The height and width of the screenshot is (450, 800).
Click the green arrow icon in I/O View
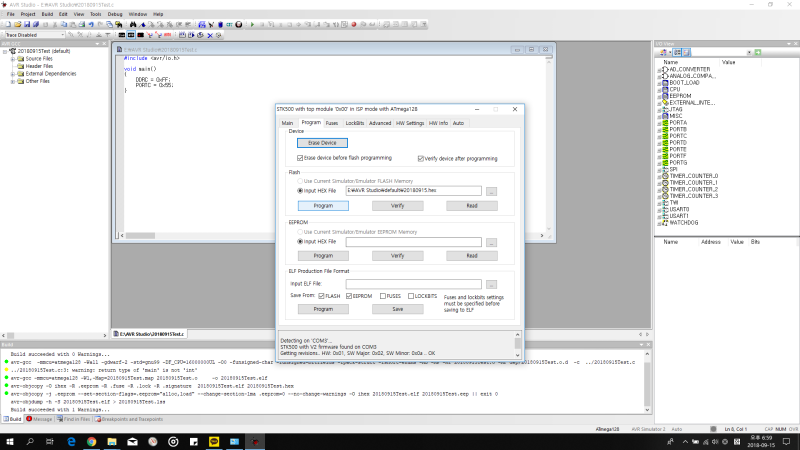(758, 53)
